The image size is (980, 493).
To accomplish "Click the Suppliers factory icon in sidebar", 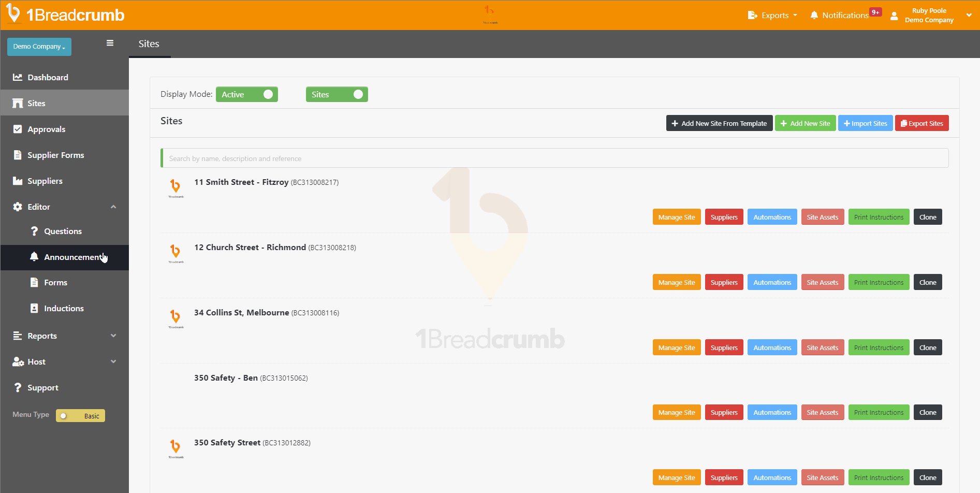I will (x=18, y=181).
